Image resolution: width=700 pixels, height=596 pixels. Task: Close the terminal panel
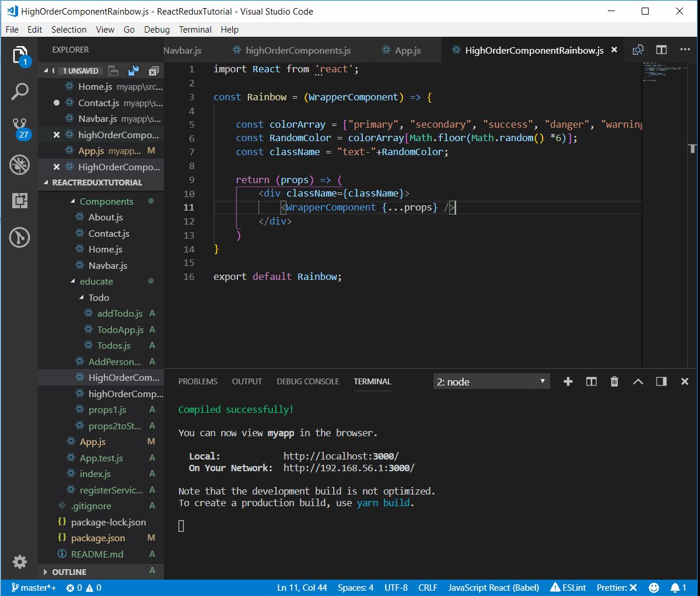click(x=685, y=381)
